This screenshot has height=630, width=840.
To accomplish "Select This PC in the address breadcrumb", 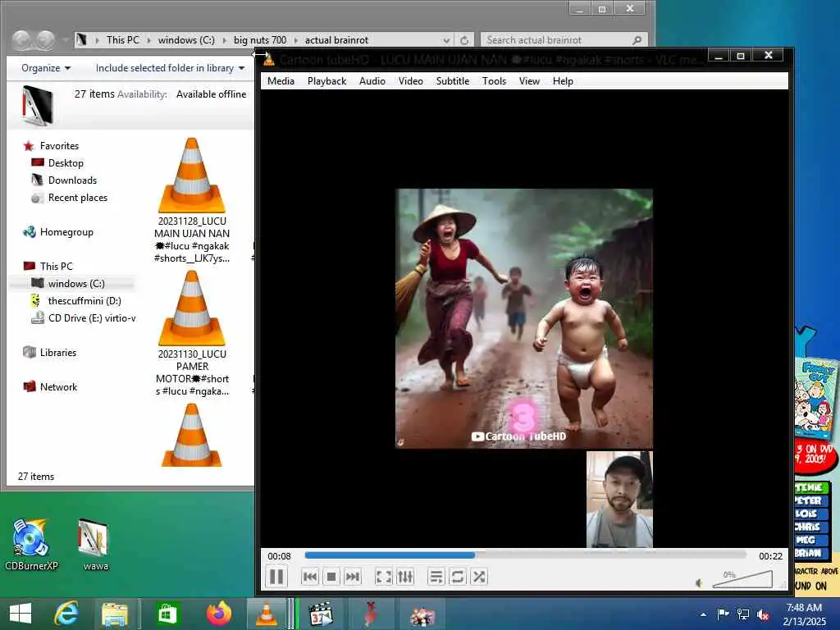I will (x=123, y=40).
